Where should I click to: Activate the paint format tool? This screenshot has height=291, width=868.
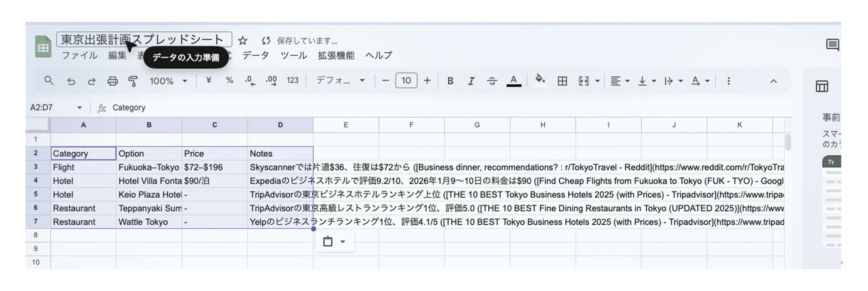133,81
